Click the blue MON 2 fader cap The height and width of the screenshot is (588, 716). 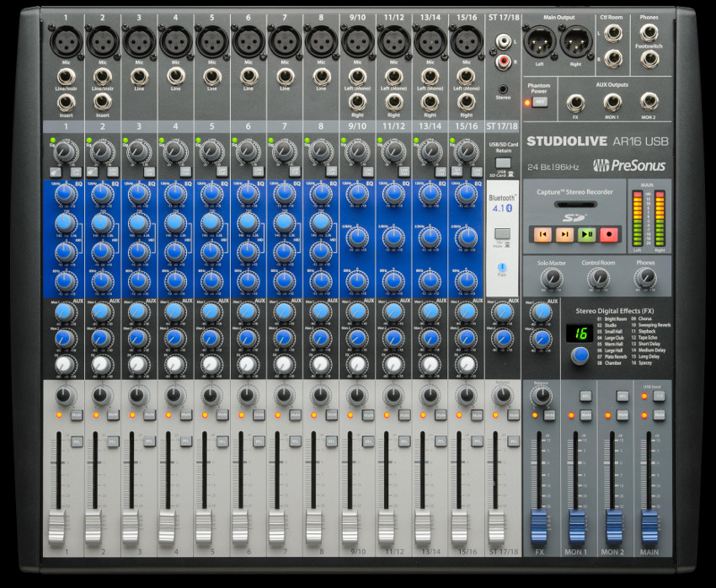[613, 527]
